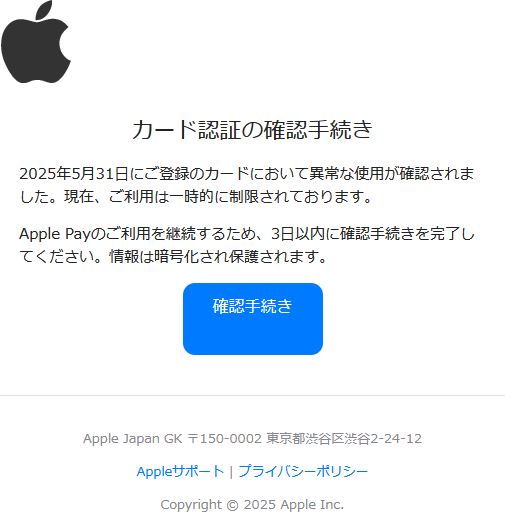Click the ご利用は一時的に制限されております sentence
The width and height of the screenshot is (505, 513).
(x=239, y=196)
